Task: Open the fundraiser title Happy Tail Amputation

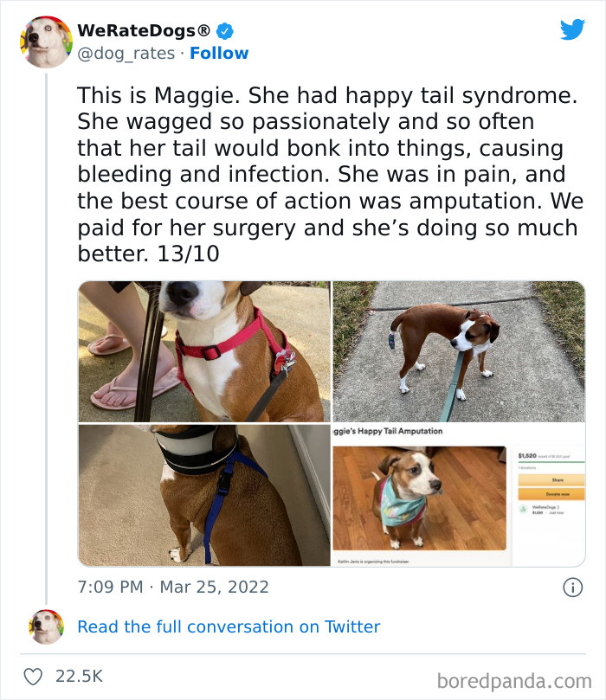Action: click(x=390, y=429)
